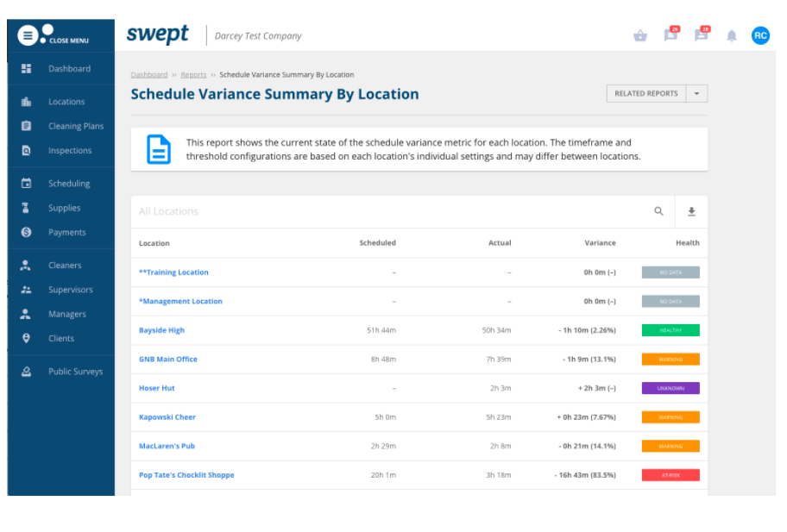Click the swept logo
Viewport: 787px width, 532px height.
pyautogui.click(x=158, y=34)
